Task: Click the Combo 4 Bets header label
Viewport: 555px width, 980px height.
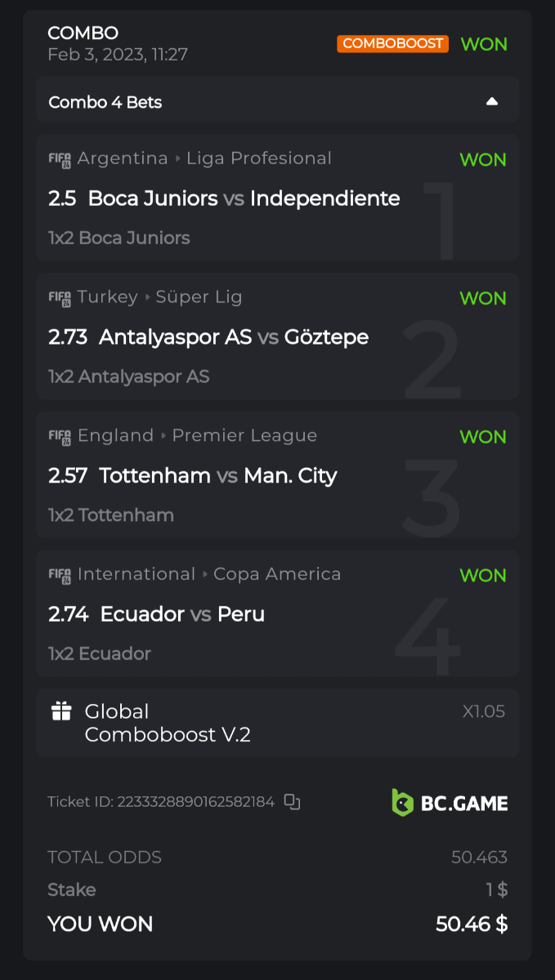Action: click(x=105, y=102)
